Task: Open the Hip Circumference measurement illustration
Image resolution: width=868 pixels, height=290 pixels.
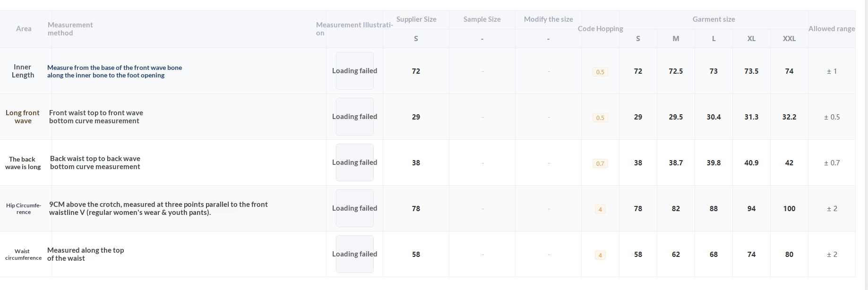Action: (354, 208)
